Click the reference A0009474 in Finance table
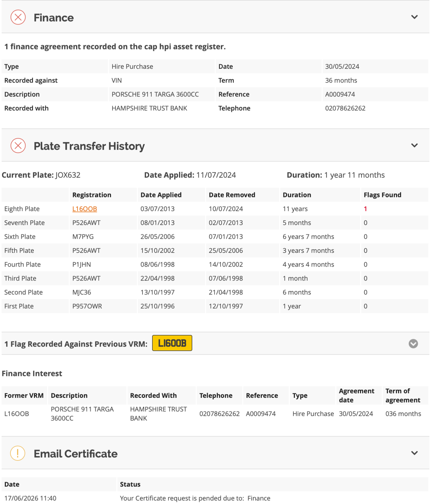Screen dimensions: 431x504 coord(340,94)
